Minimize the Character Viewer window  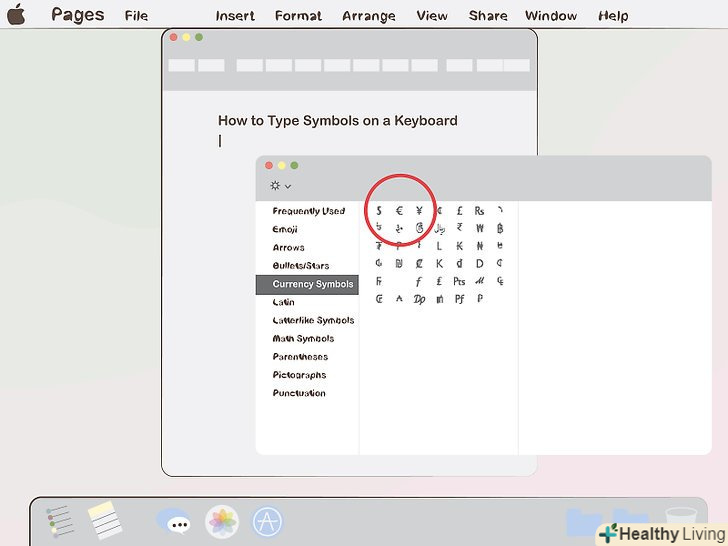click(281, 165)
